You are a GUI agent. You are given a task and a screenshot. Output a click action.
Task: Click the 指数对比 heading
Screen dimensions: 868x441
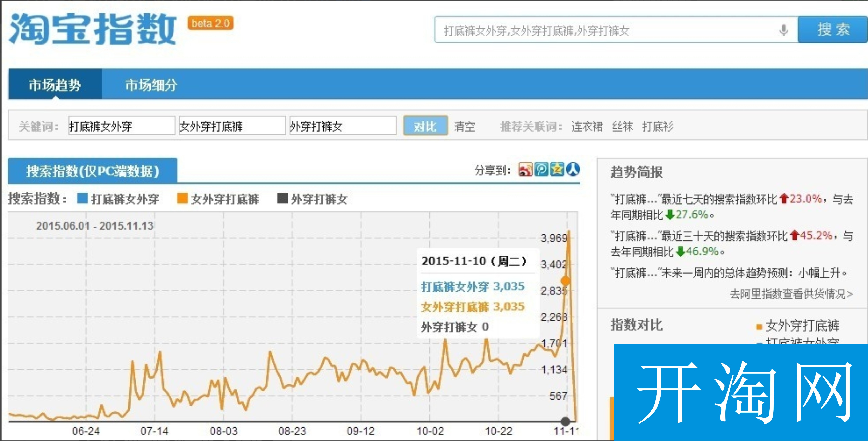pos(637,325)
